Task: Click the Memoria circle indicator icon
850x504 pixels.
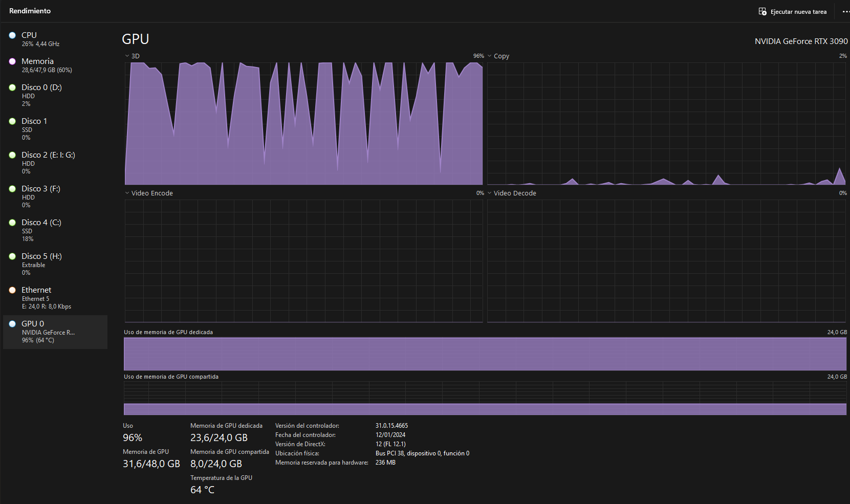Action: [x=12, y=61]
